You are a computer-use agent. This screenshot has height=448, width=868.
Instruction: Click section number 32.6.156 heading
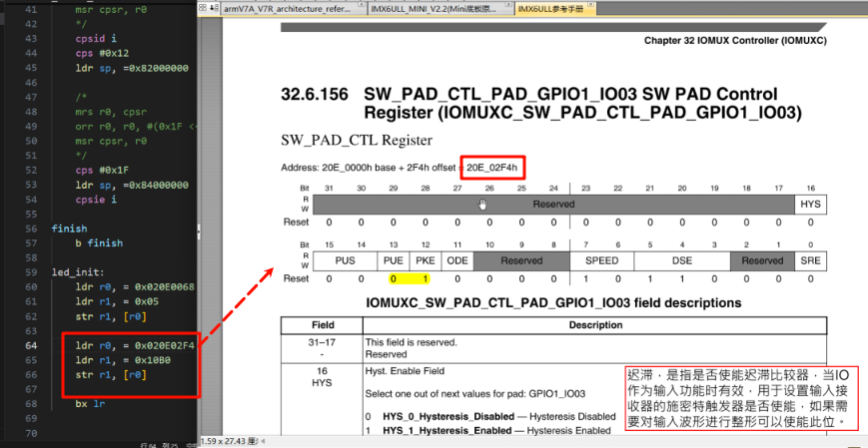click(315, 95)
